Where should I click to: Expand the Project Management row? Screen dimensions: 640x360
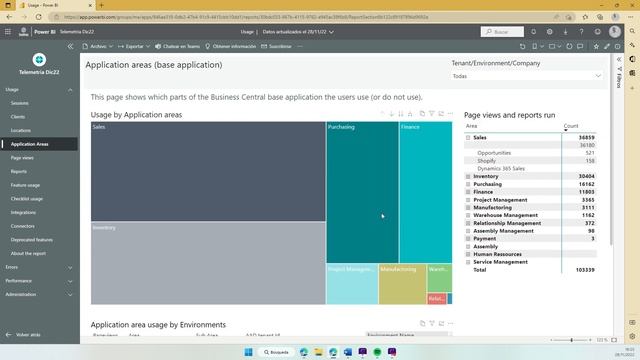(x=468, y=200)
